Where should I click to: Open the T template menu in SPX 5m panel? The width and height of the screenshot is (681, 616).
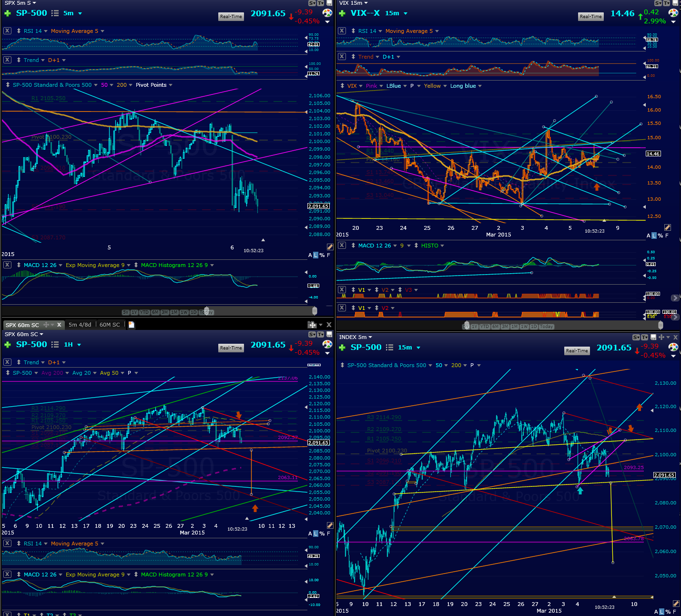320,3
